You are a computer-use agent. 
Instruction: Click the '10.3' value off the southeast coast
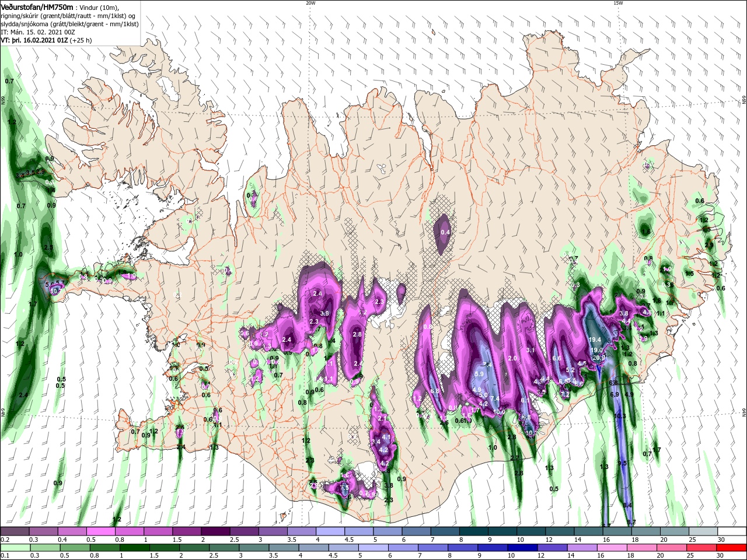pyautogui.click(x=620, y=416)
